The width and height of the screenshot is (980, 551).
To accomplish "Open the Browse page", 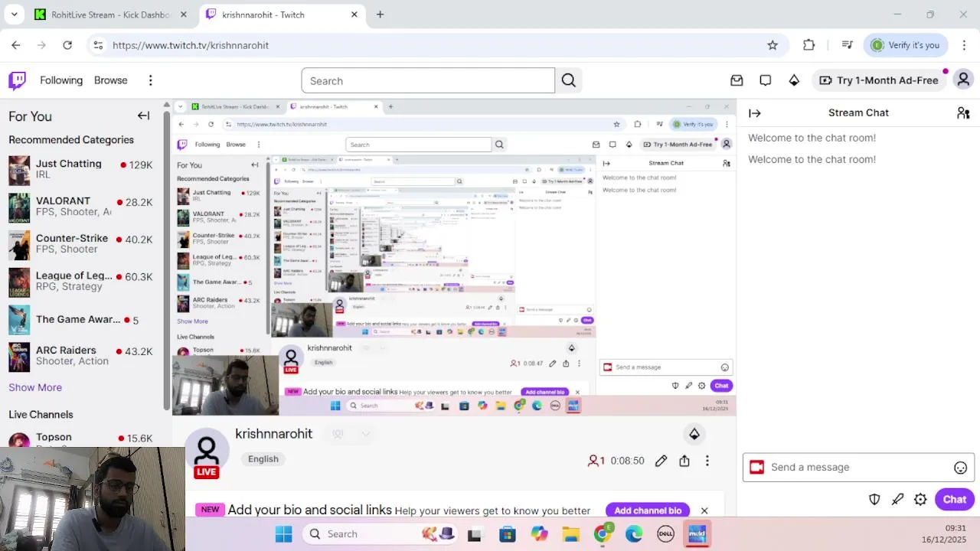I will click(111, 80).
